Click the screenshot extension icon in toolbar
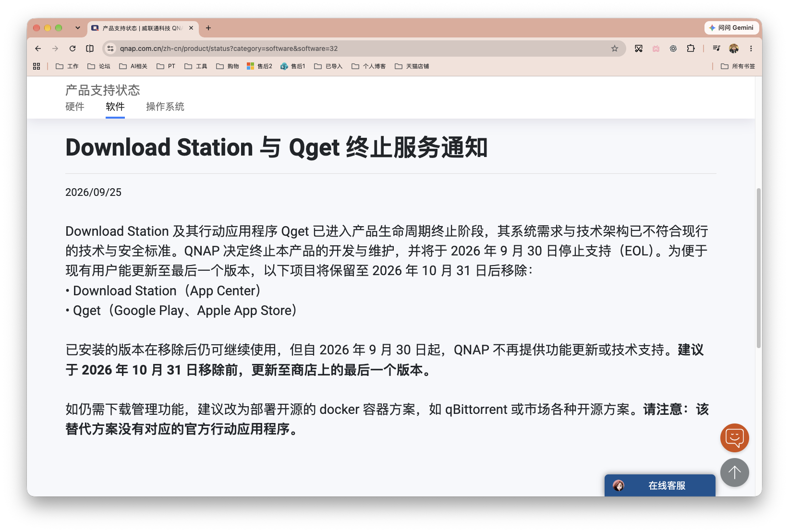The image size is (789, 532). click(639, 48)
